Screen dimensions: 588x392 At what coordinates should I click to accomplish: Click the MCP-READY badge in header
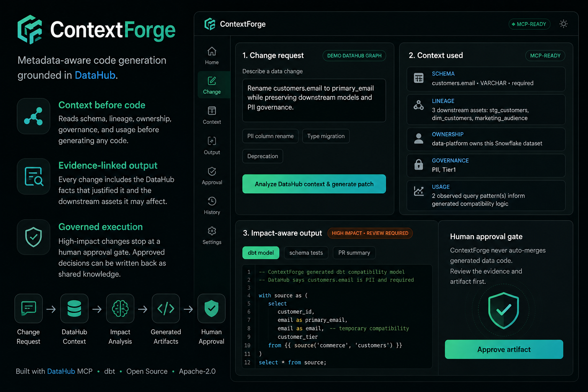[x=529, y=24]
